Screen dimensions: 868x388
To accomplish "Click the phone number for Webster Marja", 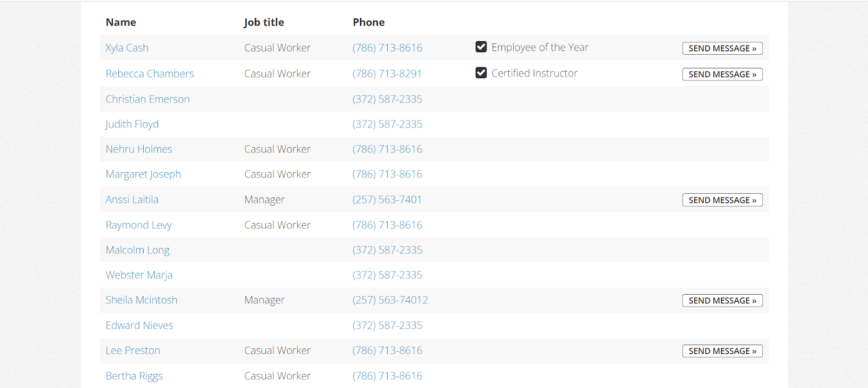I will click(x=387, y=275).
